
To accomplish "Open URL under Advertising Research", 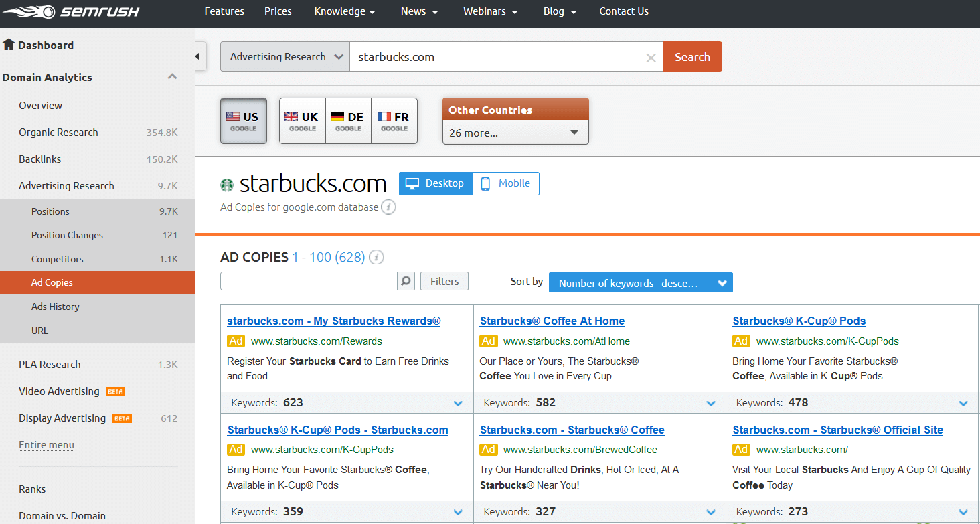I will pos(40,331).
